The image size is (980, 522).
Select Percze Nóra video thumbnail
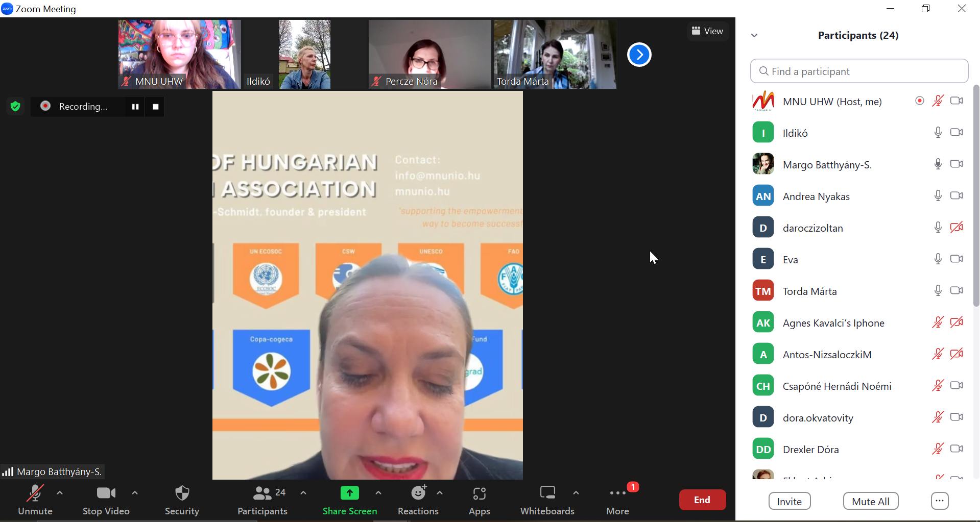coord(429,54)
